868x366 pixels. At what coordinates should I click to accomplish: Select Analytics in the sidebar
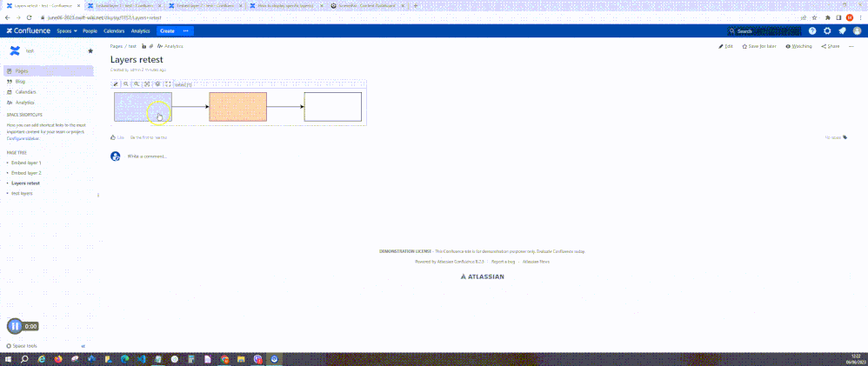(49, 103)
